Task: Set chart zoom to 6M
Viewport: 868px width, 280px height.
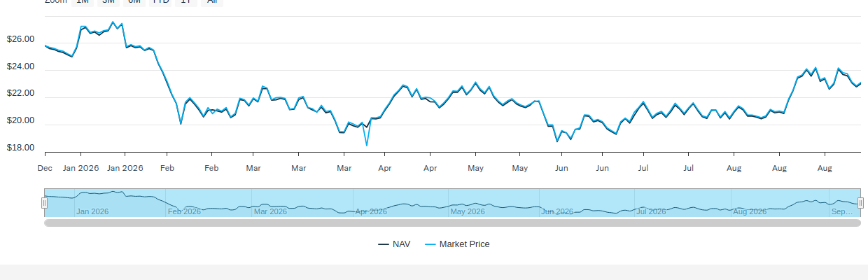Action: (x=134, y=2)
